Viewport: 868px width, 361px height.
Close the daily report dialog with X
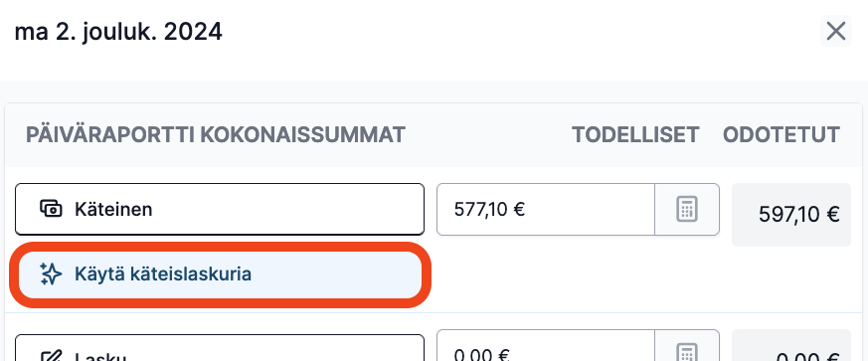click(835, 32)
